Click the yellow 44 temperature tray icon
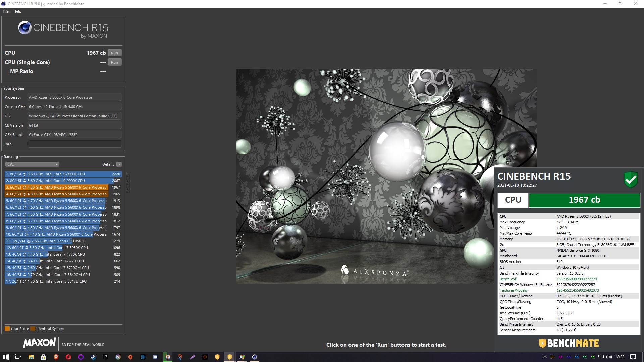Image resolution: width=644 pixels, height=362 pixels. coord(552,357)
